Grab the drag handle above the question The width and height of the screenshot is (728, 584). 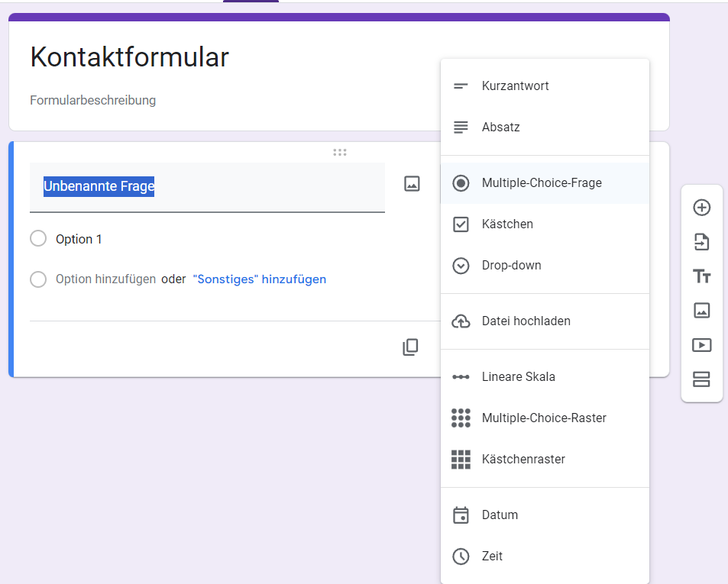340,153
